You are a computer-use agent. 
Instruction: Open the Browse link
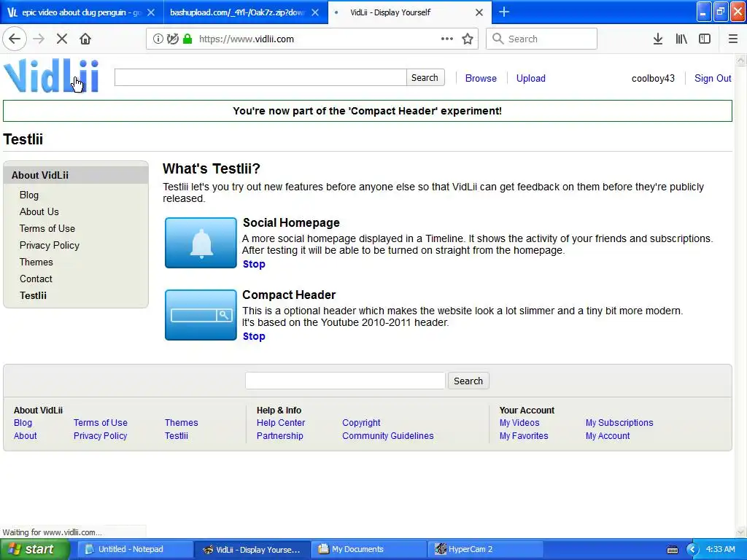(481, 78)
